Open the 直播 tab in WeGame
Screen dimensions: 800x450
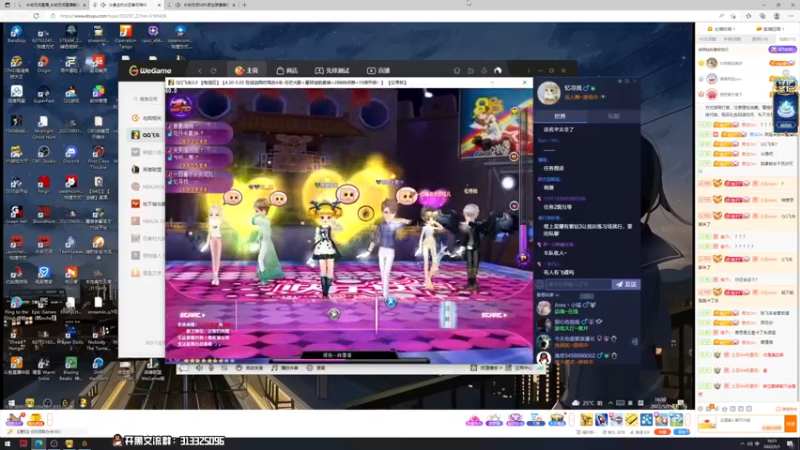379,70
